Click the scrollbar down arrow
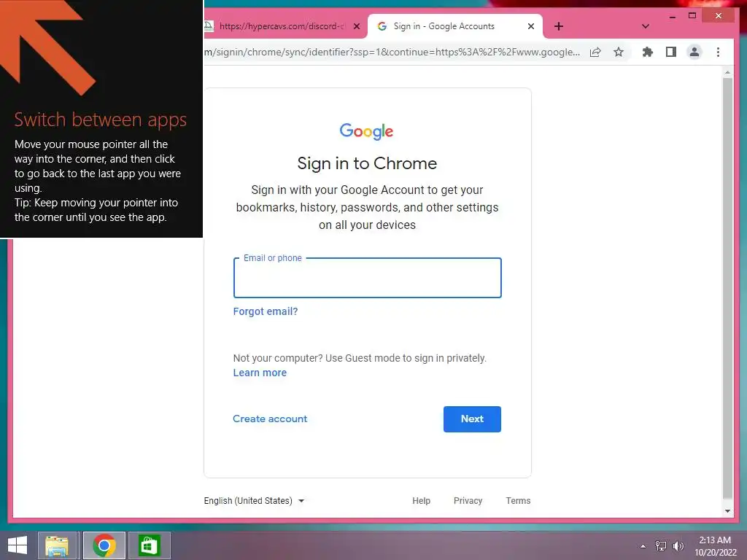 pyautogui.click(x=727, y=511)
